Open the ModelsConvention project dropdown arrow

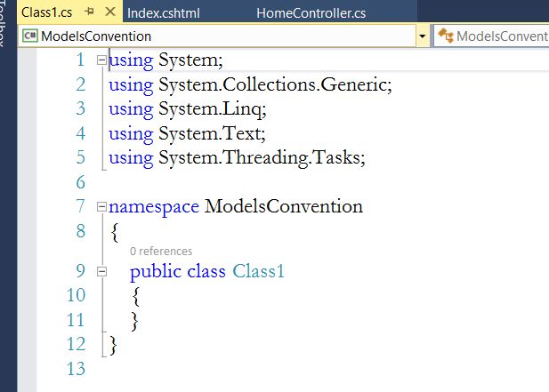[x=423, y=36]
